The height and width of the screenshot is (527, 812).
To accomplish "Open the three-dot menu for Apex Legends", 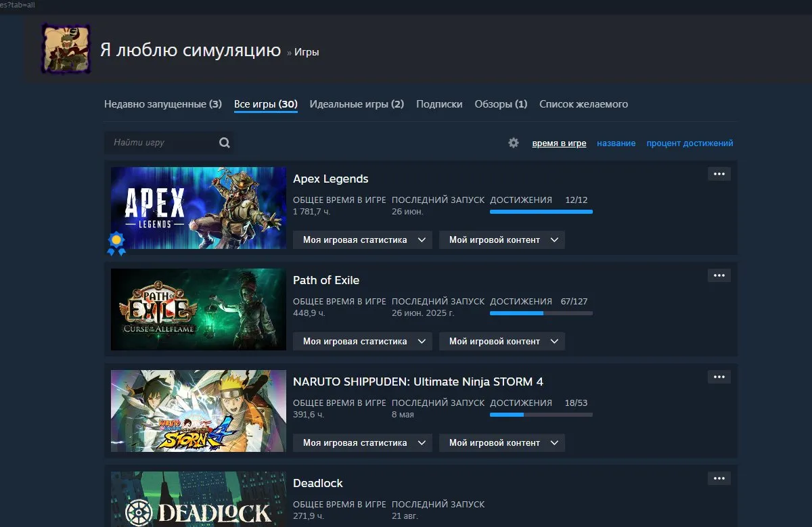I will (719, 174).
